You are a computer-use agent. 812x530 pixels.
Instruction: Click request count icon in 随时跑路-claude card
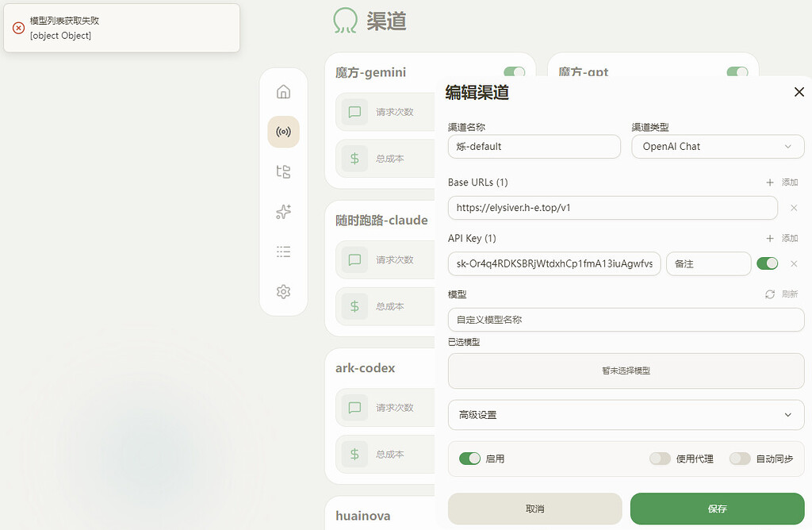click(x=354, y=259)
